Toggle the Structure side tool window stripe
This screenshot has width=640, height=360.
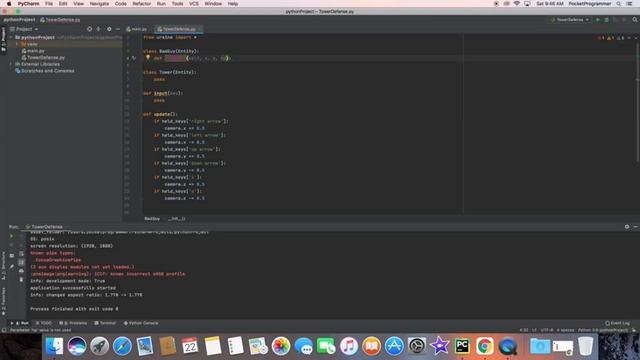3,266
